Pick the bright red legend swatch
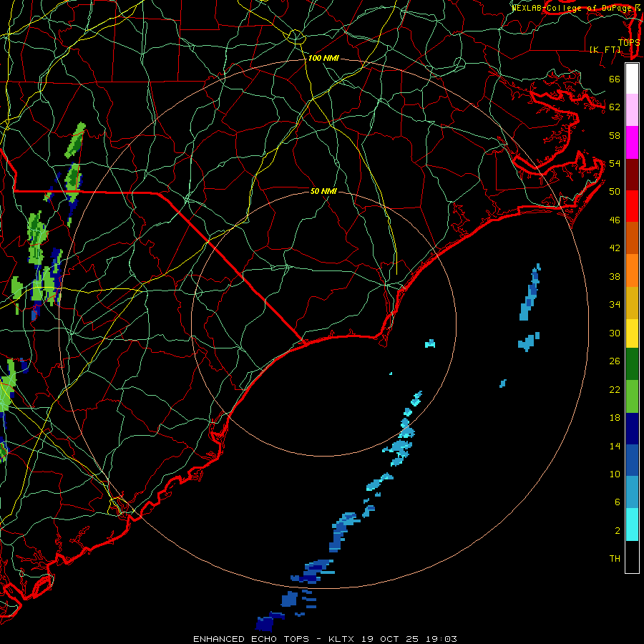Image resolution: width=644 pixels, height=644 pixels. point(632,206)
